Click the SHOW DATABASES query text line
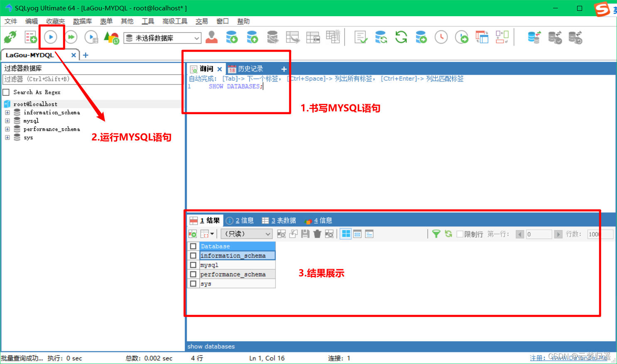The height and width of the screenshot is (364, 617). tap(236, 86)
